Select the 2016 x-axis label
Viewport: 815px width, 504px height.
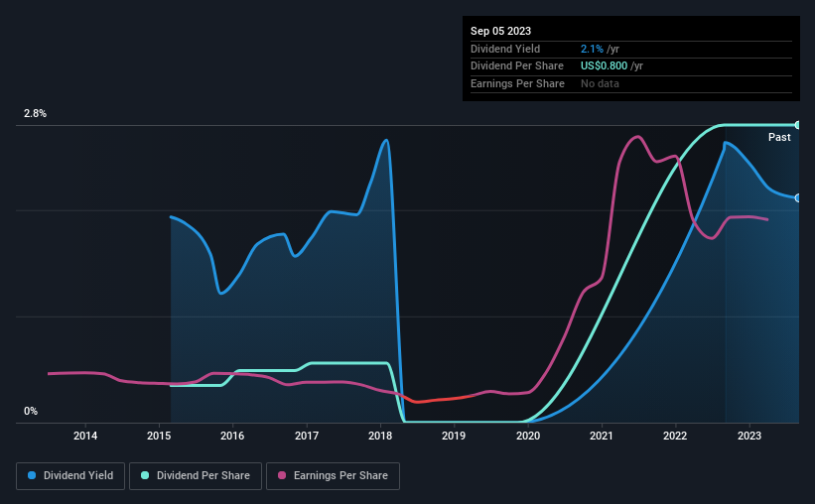tap(232, 436)
